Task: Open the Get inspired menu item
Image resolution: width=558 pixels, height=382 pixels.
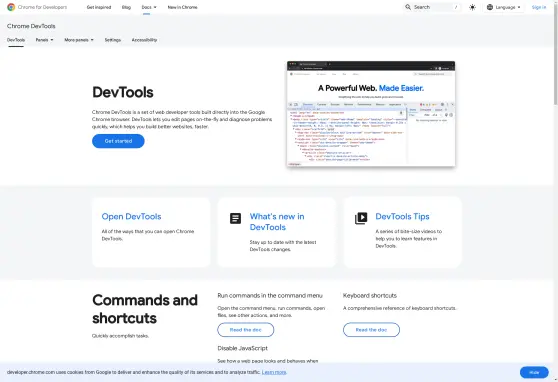Action: click(99, 7)
